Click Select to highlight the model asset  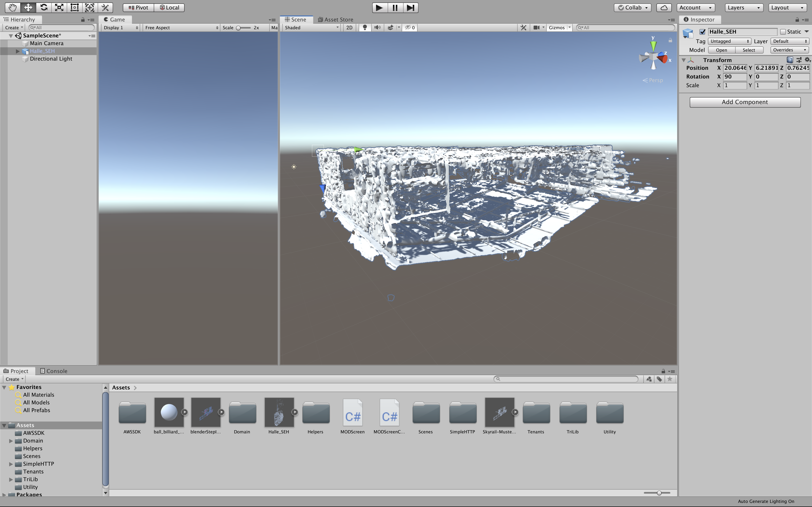[749, 50]
